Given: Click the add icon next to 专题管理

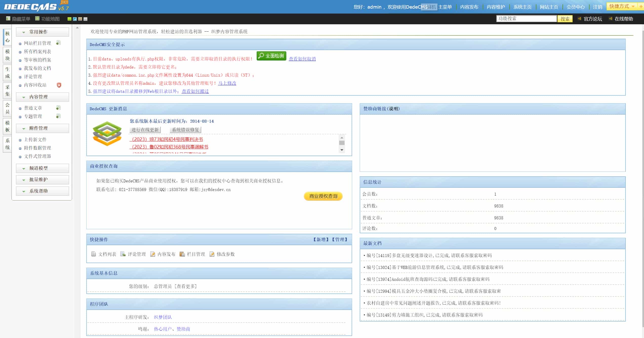Looking at the screenshot, I should pyautogui.click(x=58, y=116).
